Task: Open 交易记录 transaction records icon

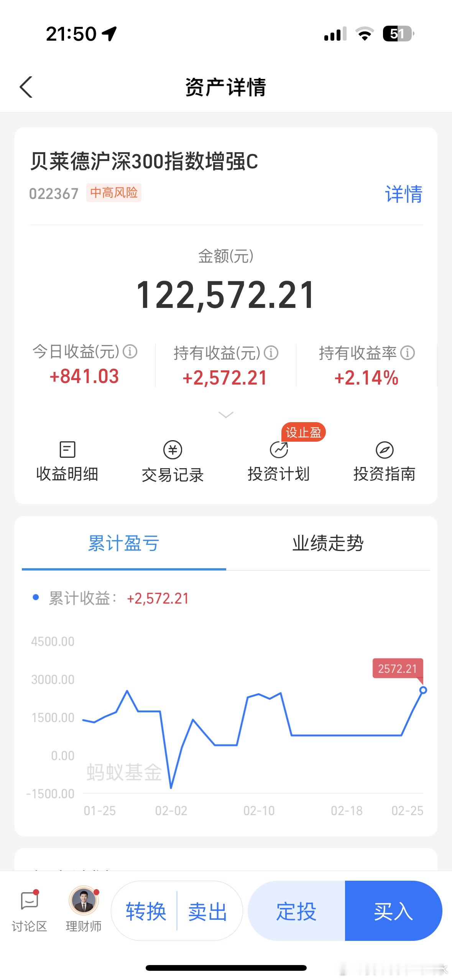Action: (173, 450)
